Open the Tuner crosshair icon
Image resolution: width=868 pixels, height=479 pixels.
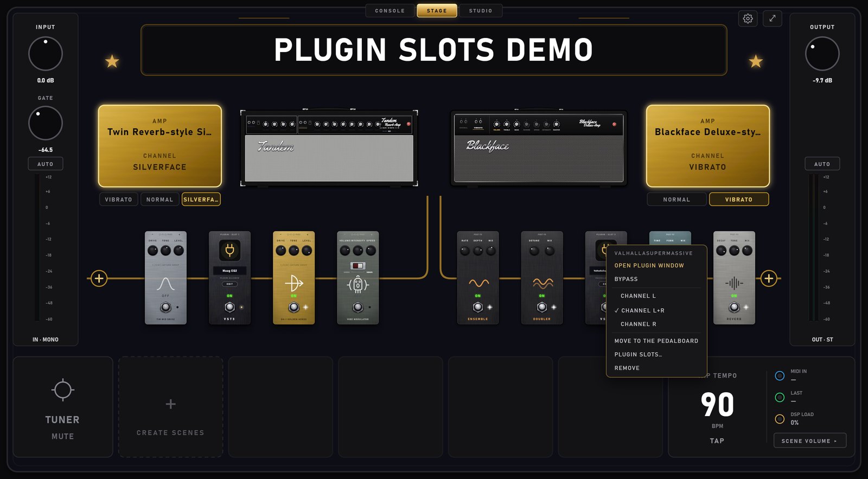coord(62,389)
